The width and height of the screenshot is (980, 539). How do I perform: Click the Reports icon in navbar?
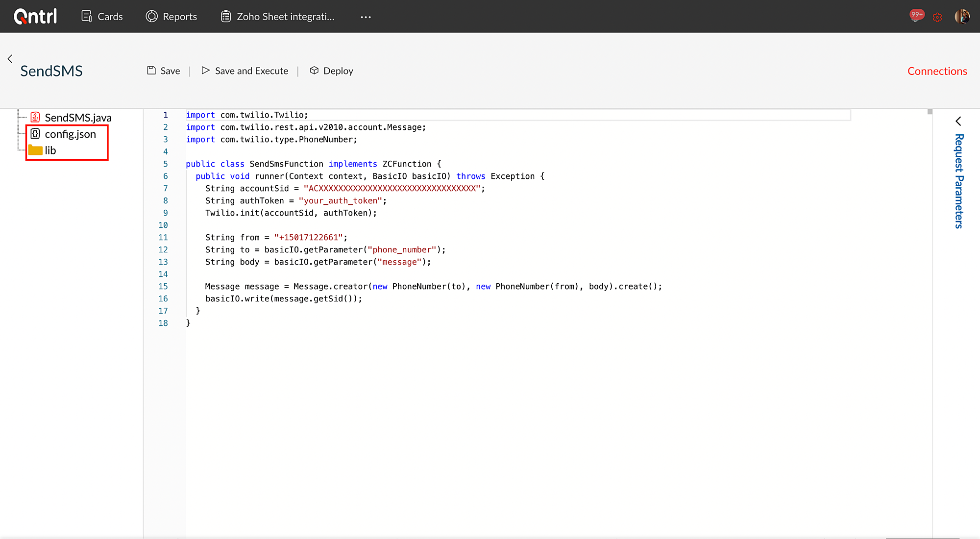(152, 16)
